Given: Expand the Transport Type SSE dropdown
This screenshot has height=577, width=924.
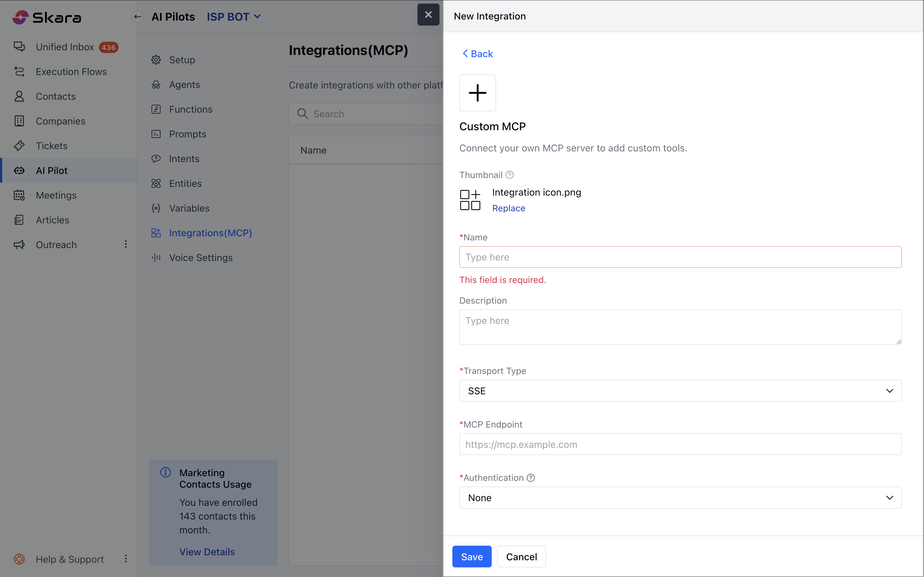Looking at the screenshot, I should [680, 391].
